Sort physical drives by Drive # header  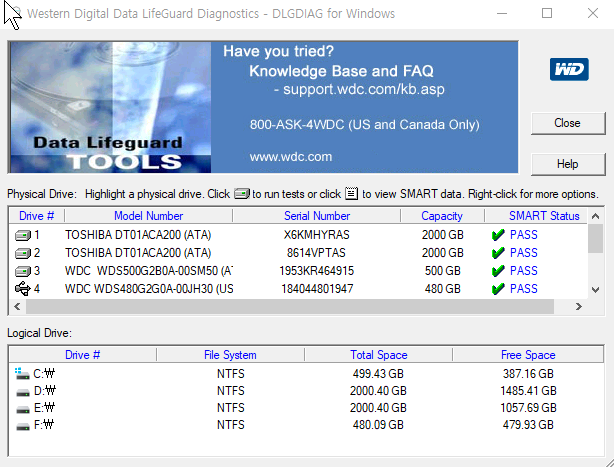click(36, 216)
